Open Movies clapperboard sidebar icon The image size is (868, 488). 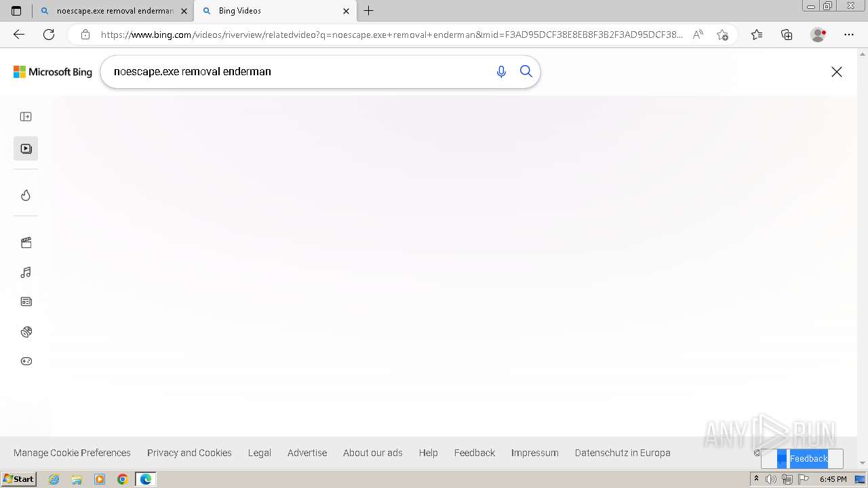(26, 243)
